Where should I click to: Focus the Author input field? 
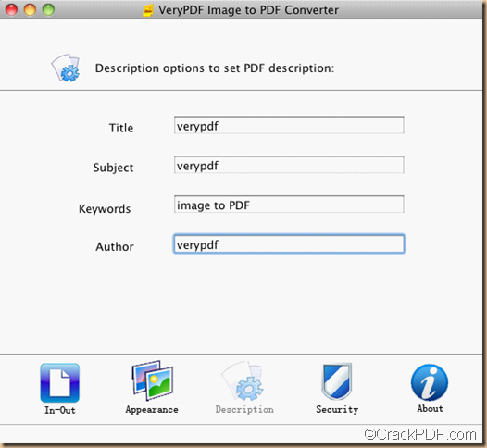pos(289,244)
